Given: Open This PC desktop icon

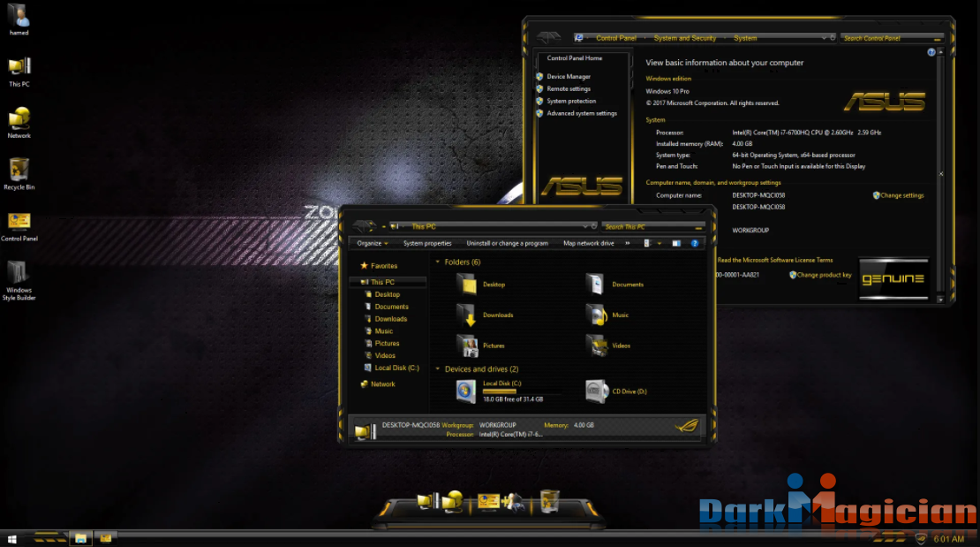Looking at the screenshot, I should 19,71.
